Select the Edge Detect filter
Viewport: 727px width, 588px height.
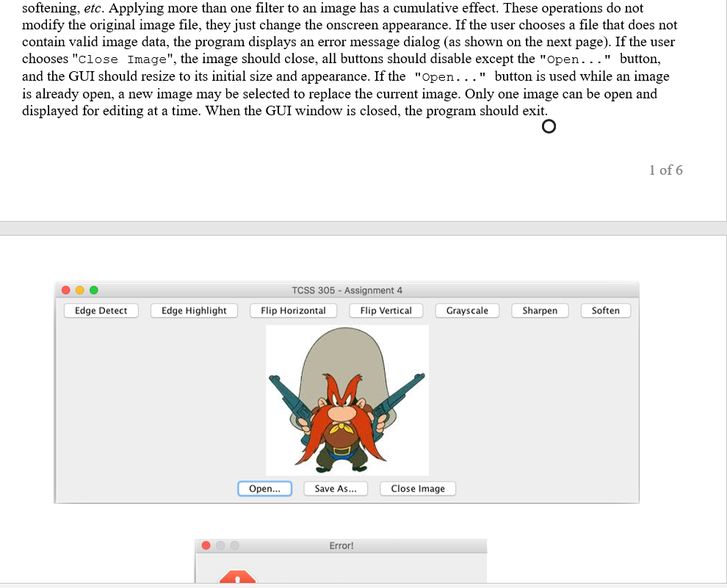[x=101, y=311]
